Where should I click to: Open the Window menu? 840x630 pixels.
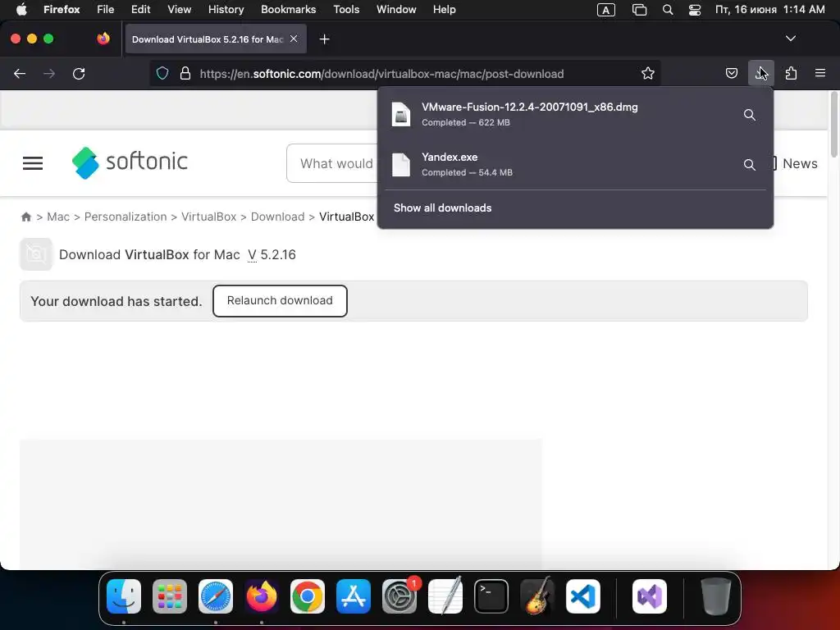(396, 9)
